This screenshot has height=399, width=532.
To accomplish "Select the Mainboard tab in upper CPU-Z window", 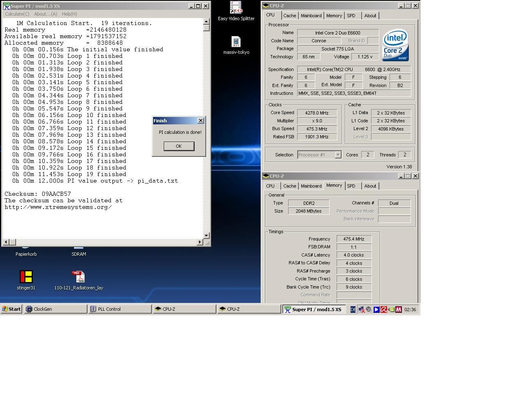I will (311, 16).
